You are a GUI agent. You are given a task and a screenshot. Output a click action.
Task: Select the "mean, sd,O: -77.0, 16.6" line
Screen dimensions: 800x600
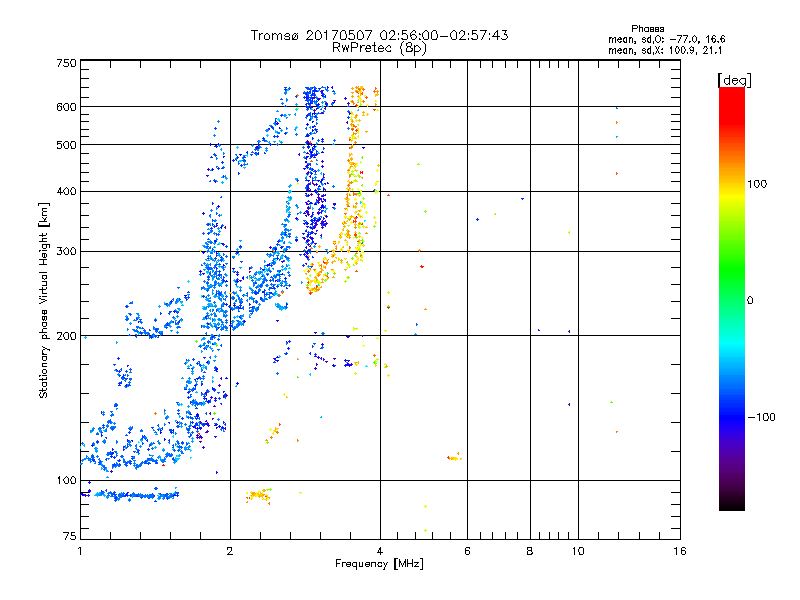tap(666, 39)
